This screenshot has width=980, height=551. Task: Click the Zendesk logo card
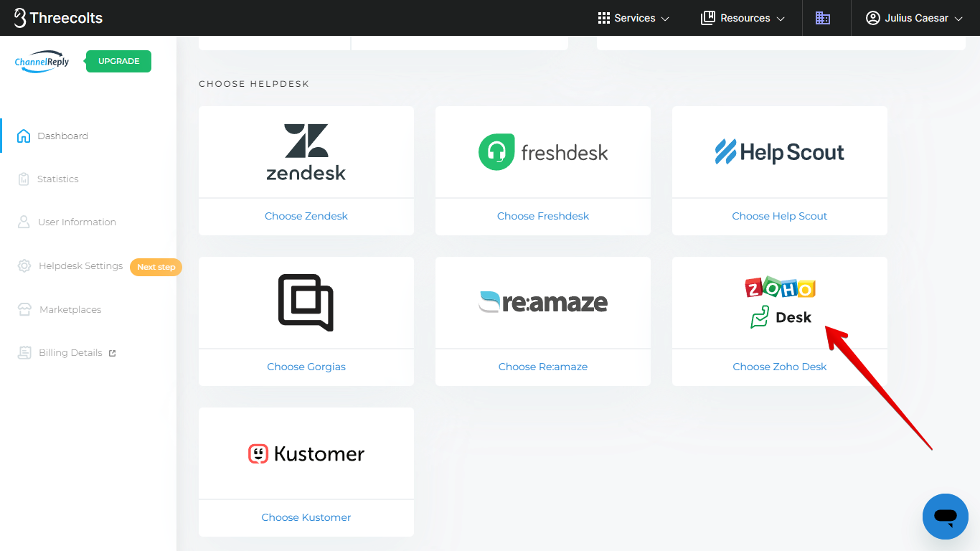pos(306,152)
